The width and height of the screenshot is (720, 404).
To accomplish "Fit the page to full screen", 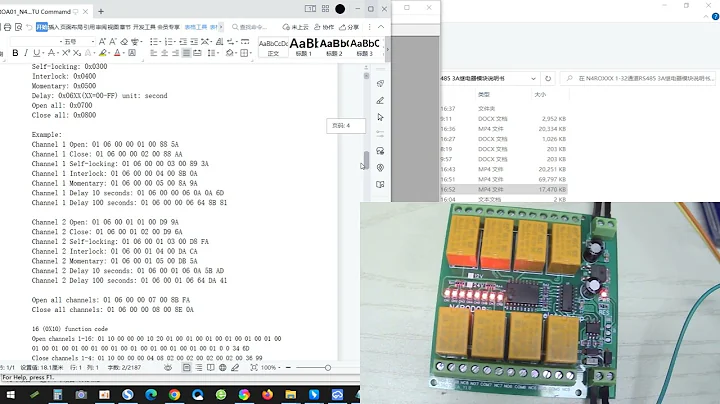I will pyautogui.click(x=253, y=367).
